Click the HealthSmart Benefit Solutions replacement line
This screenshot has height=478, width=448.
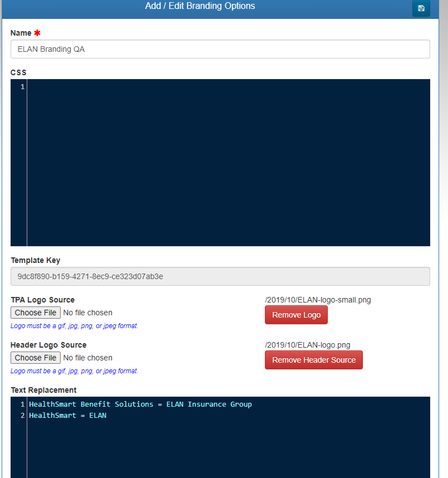(140, 404)
